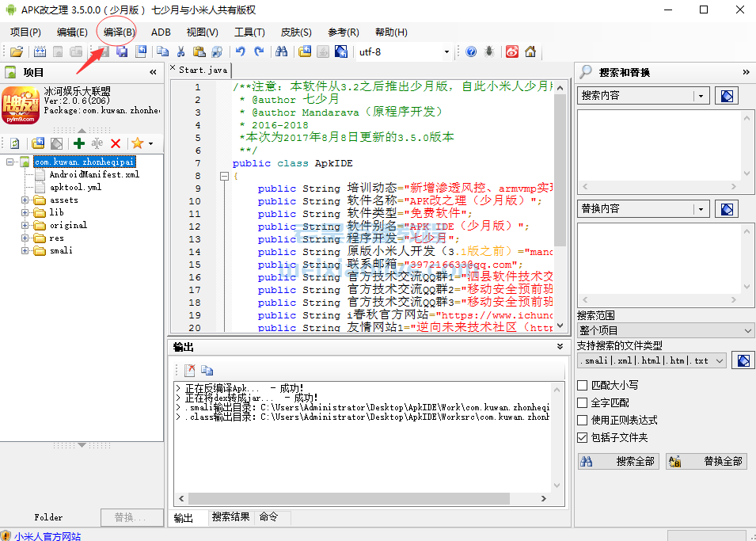
Task: Uncheck the 包括子文件夹 checkbox
Action: pyautogui.click(x=583, y=438)
